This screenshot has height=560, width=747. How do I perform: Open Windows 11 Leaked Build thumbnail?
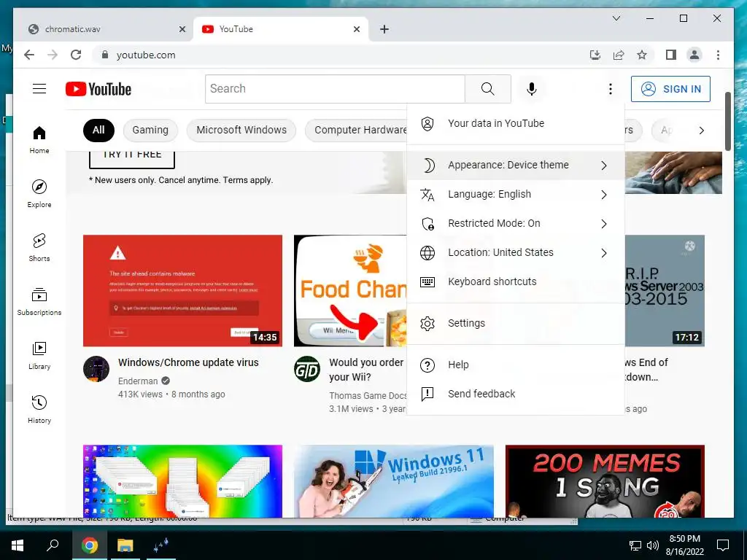pos(393,481)
